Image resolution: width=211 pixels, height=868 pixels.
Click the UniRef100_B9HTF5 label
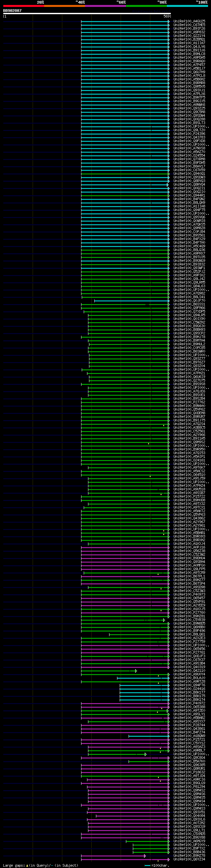(x=189, y=97)
